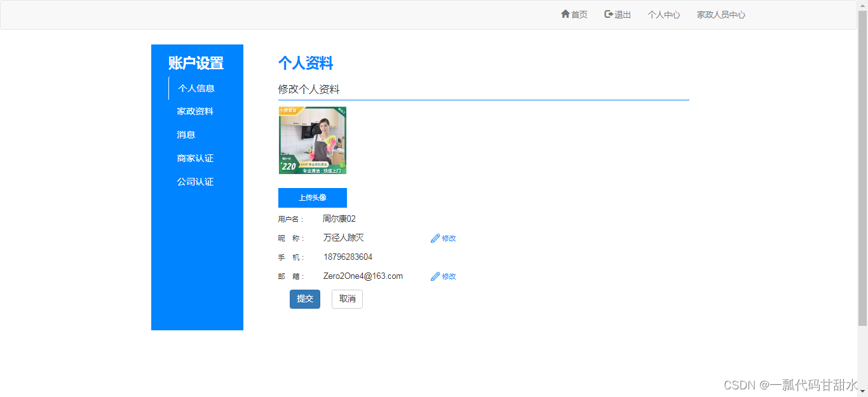Viewport: 868px width, 397px height.
Task: Click the 修改 link for the nickname
Action: click(449, 239)
